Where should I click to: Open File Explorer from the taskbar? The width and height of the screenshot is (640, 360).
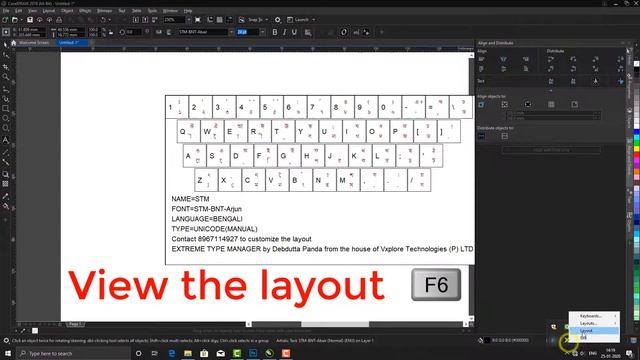point(188,353)
